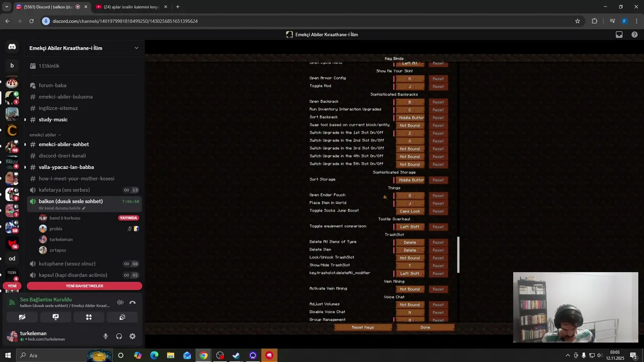Change Open Armor Config key 'K'
This screenshot has width=644, height=362.
point(410,78)
